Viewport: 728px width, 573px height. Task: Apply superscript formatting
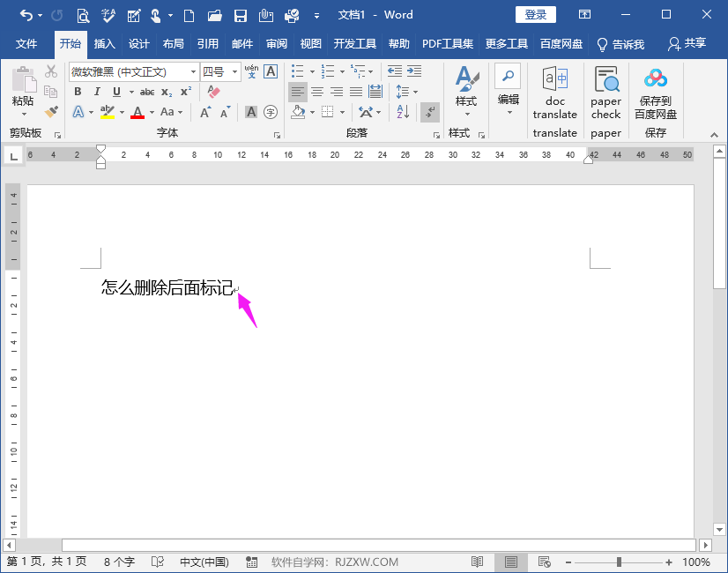(186, 90)
